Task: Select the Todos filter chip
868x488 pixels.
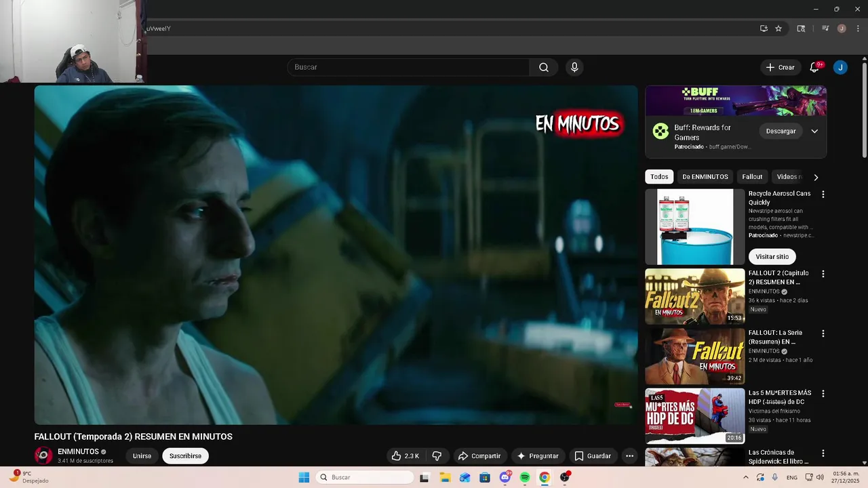Action: (x=659, y=177)
